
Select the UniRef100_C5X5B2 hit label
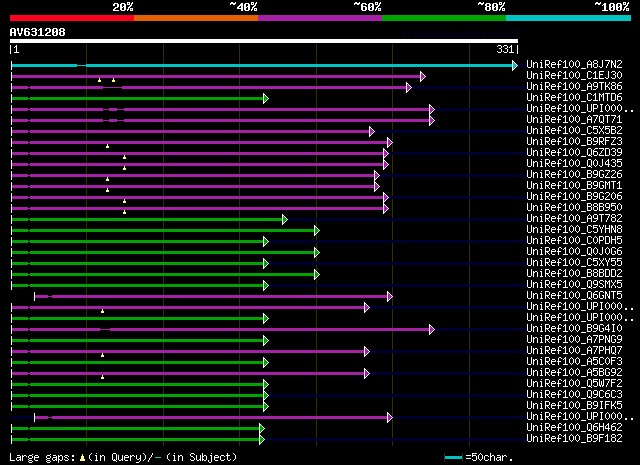(574, 131)
